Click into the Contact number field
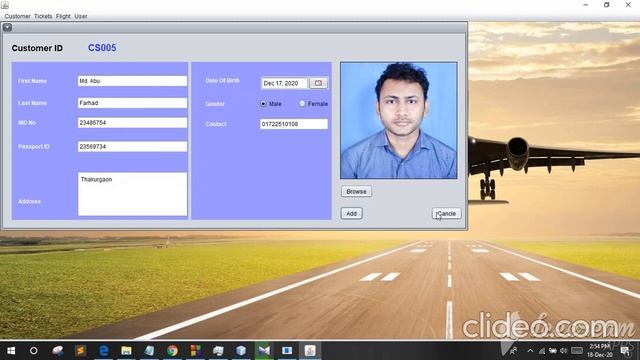640x360 pixels. (x=294, y=124)
